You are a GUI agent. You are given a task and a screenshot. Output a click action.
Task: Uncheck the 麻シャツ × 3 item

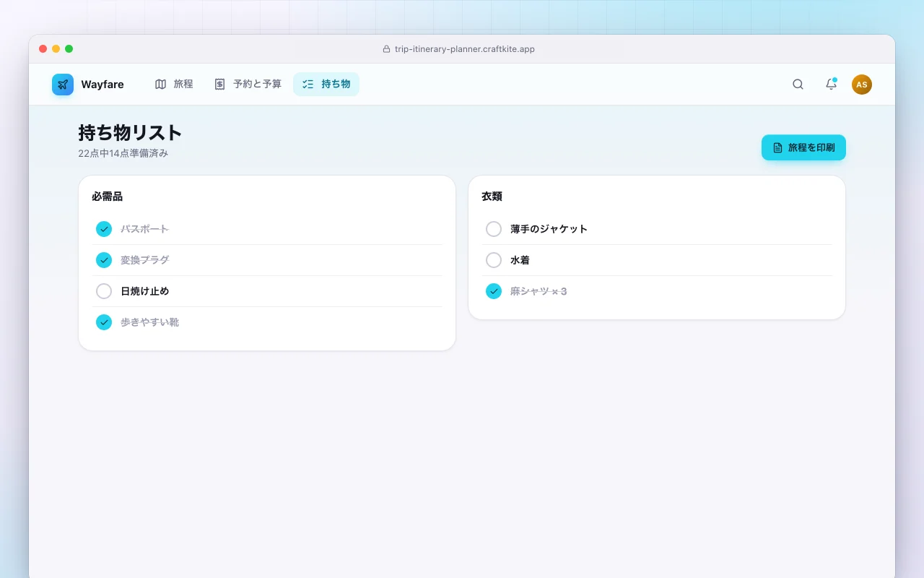click(494, 291)
